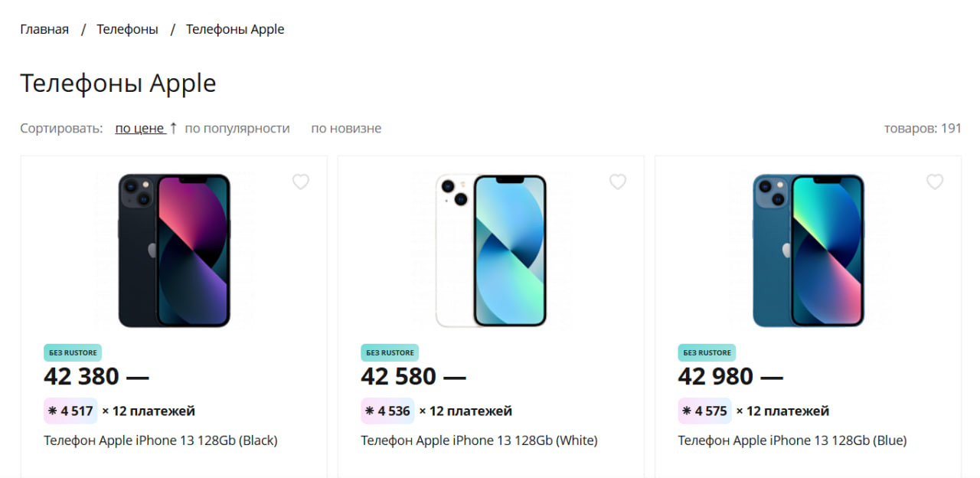Sort products by price (по цене)
This screenshot has width=980, height=478.
pos(139,128)
